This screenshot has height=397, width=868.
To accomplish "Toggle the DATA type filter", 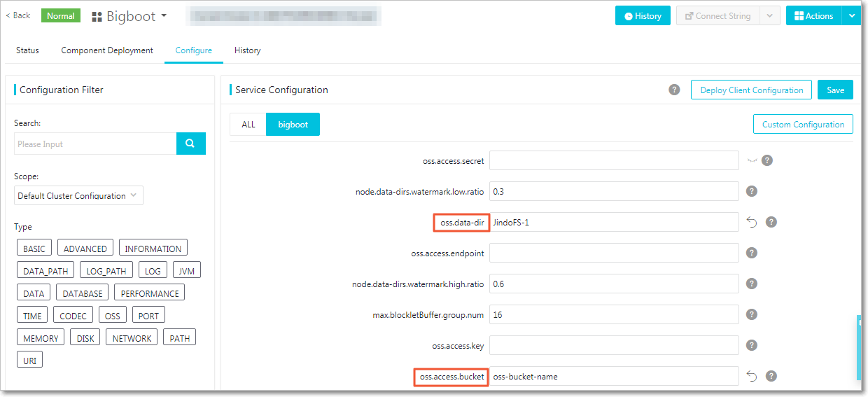I will (34, 293).
